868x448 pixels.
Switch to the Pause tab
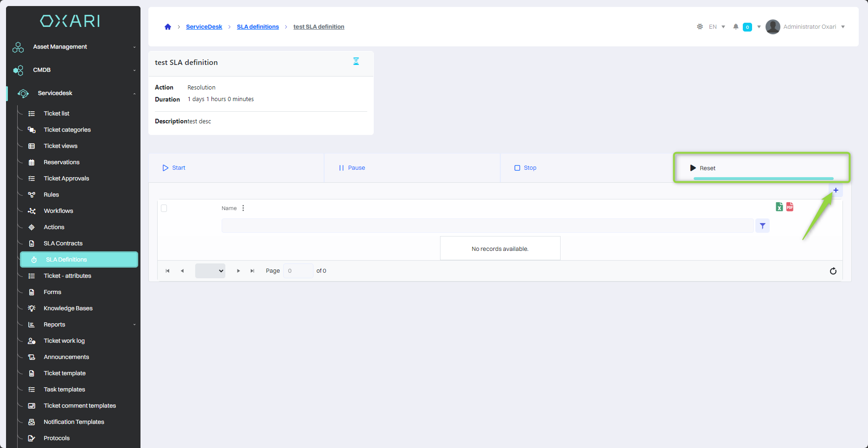pyautogui.click(x=352, y=168)
